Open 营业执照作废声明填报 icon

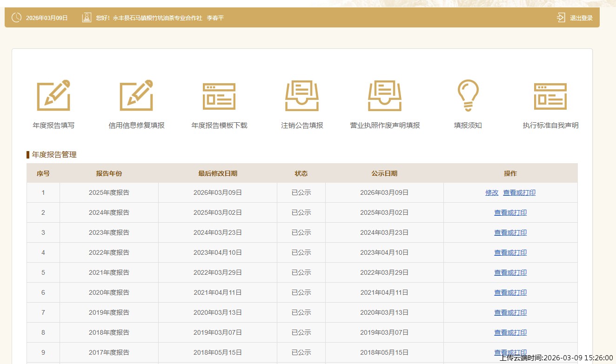[385, 95]
